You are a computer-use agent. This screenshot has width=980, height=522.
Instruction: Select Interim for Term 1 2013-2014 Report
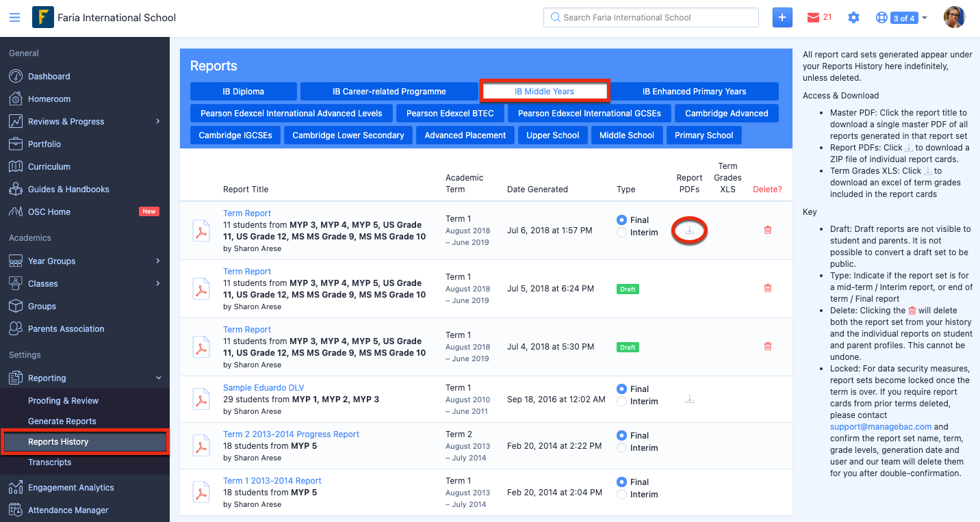pyautogui.click(x=621, y=495)
